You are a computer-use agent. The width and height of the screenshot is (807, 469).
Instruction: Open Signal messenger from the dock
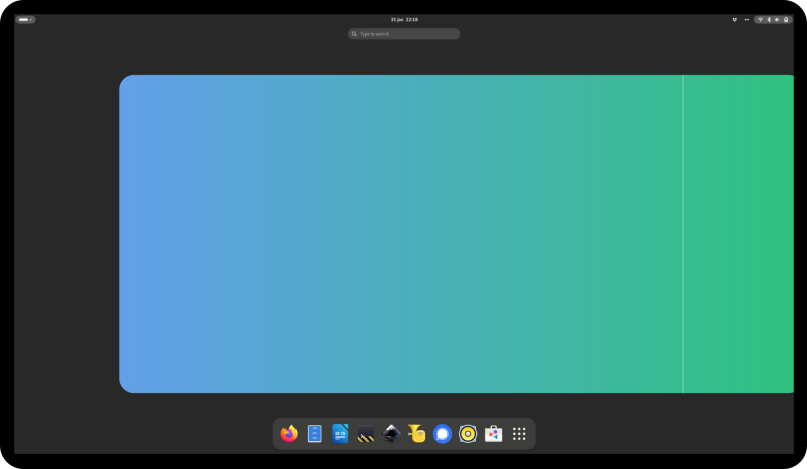(x=442, y=434)
